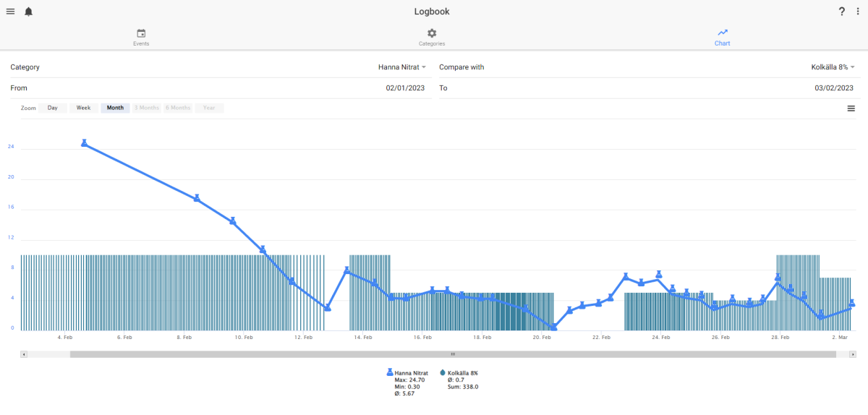868x415 pixels.
Task: Expand the Hanna Nitrat category dropdown
Action: pos(402,67)
